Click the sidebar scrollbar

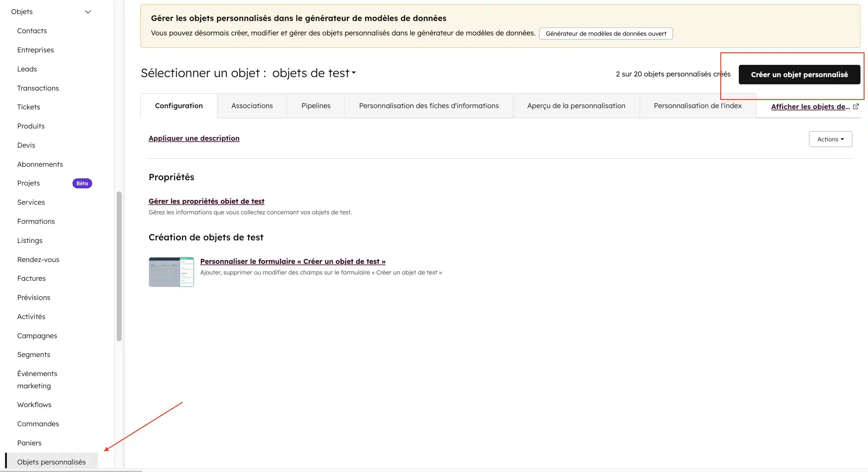pos(119,266)
